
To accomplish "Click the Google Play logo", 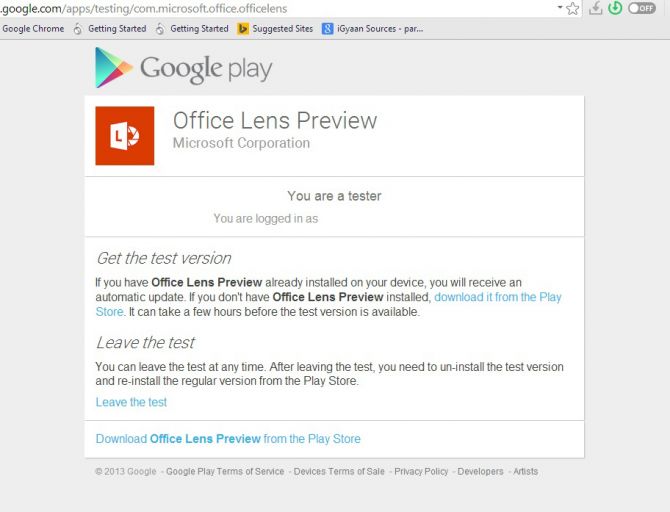I will 183,68.
